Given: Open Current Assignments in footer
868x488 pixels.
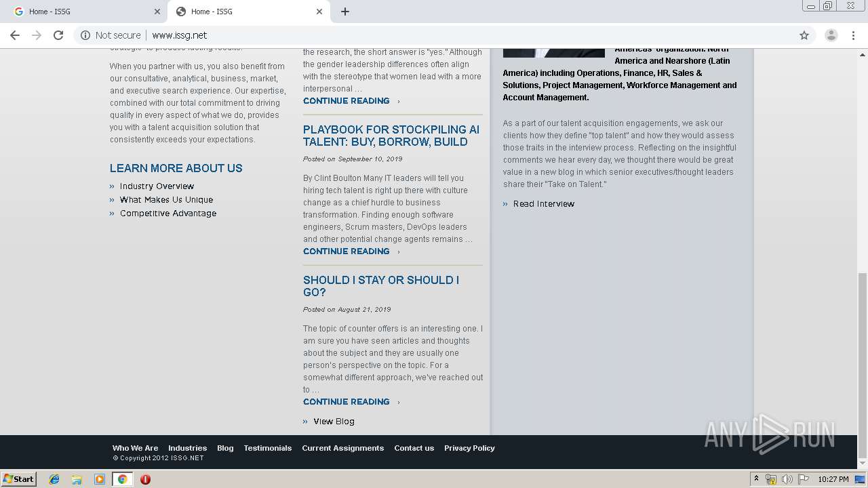Looking at the screenshot, I should 343,448.
